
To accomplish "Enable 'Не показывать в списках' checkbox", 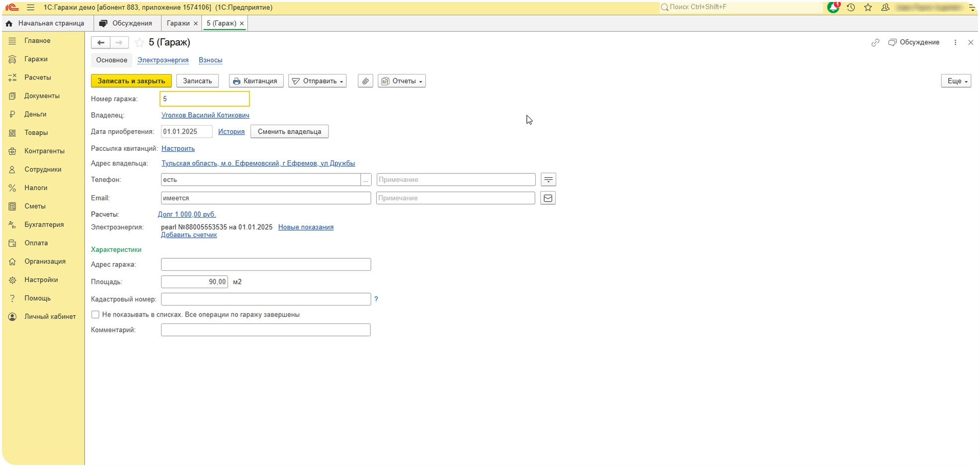I will (x=95, y=314).
